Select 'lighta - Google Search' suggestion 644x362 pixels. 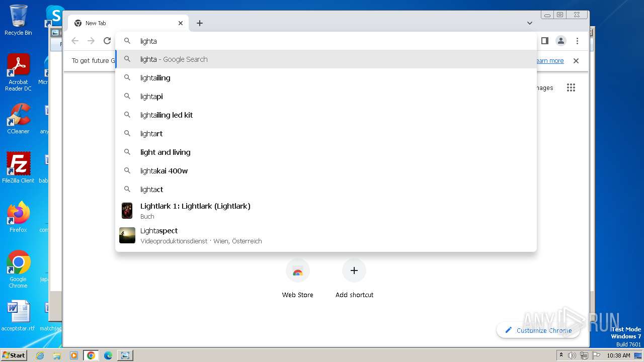326,59
